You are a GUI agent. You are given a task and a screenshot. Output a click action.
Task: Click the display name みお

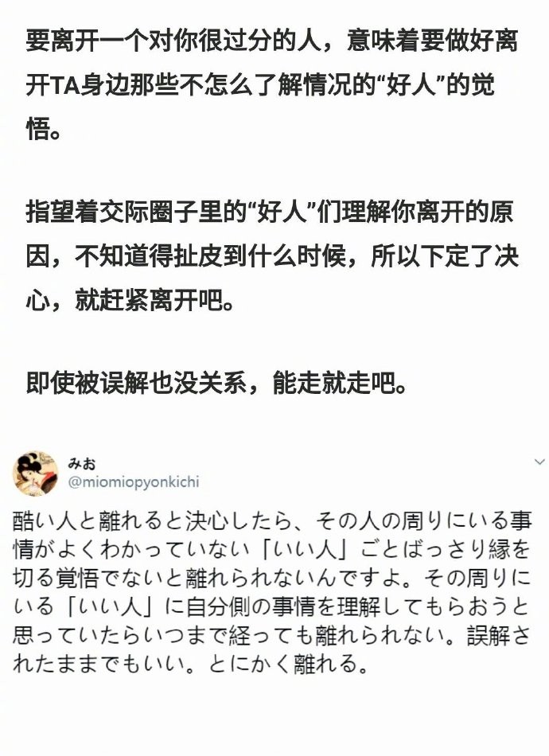(x=81, y=464)
